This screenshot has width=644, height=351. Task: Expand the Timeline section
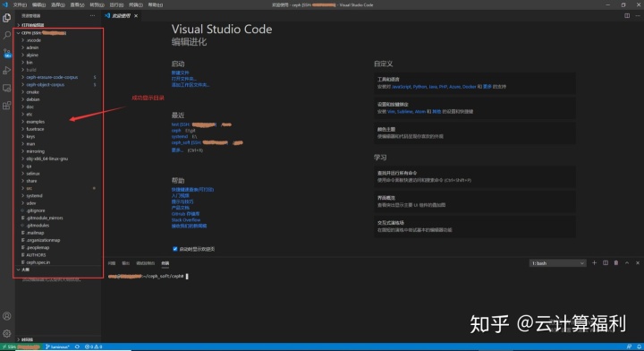(x=57, y=339)
